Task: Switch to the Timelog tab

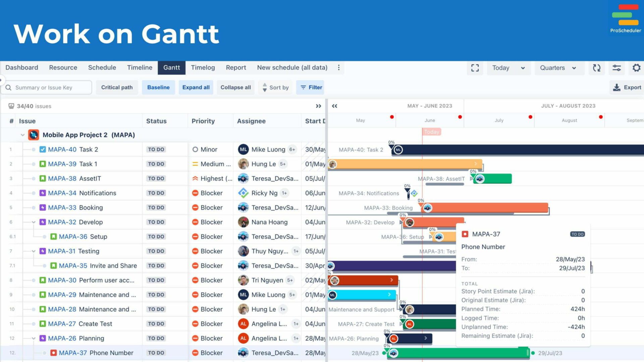Action: click(x=203, y=67)
